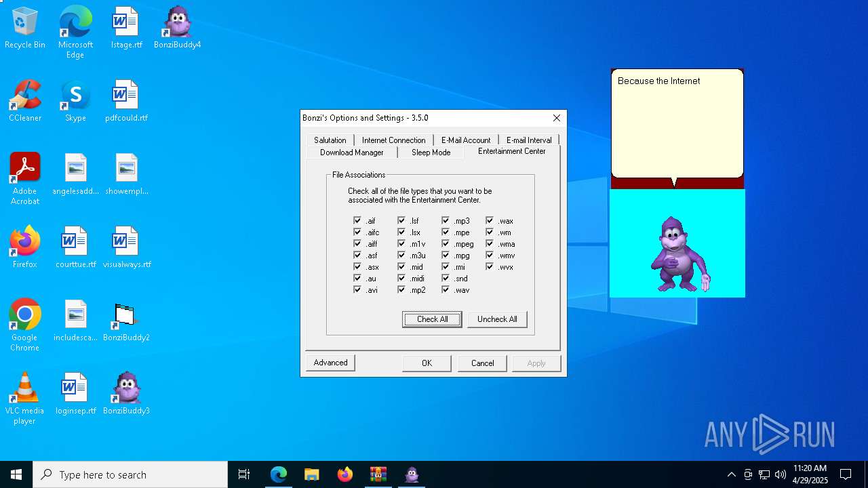Launch Firefox from the taskbar

coord(345,474)
